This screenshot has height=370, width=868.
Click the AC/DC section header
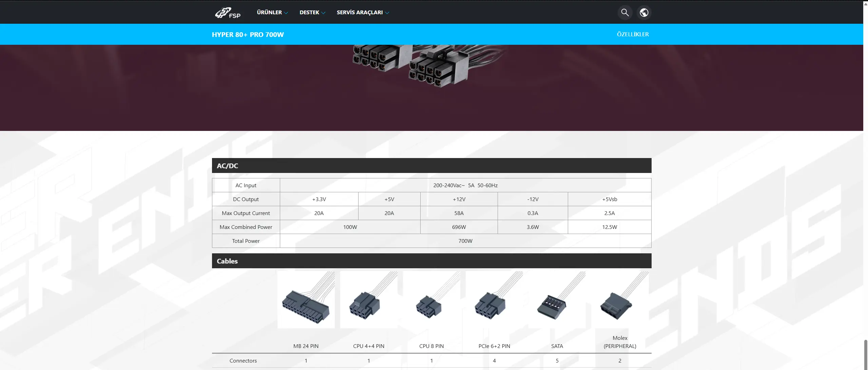pyautogui.click(x=431, y=165)
